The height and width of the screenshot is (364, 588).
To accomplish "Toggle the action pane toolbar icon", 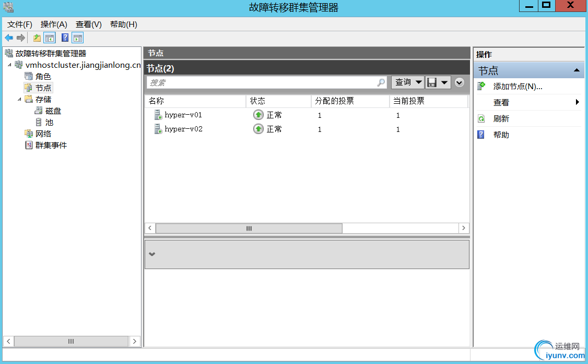I will pos(78,38).
